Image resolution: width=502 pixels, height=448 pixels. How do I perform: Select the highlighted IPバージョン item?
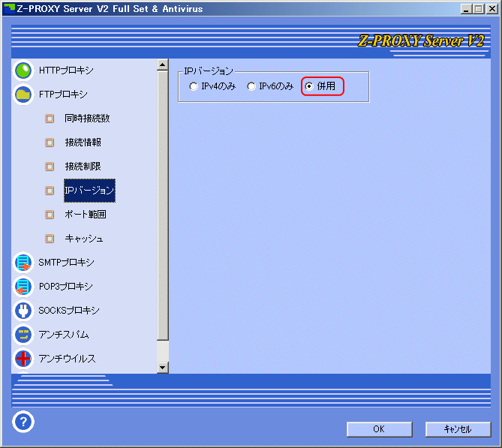pos(89,191)
